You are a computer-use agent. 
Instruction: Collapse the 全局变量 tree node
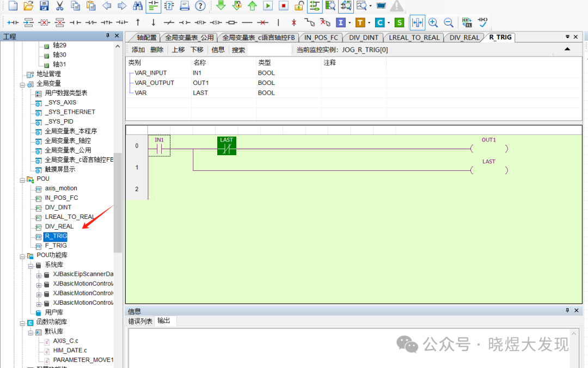(x=22, y=85)
